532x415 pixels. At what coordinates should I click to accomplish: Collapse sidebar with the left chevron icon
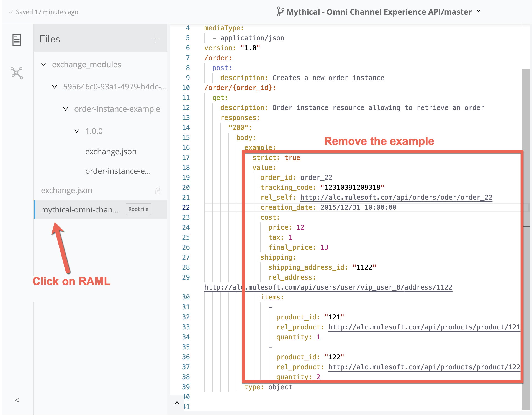click(x=17, y=400)
